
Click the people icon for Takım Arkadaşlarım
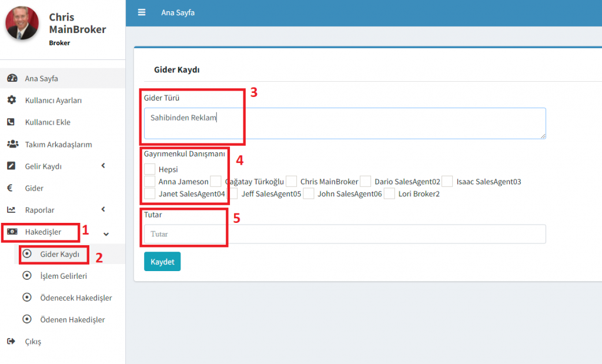[x=12, y=144]
